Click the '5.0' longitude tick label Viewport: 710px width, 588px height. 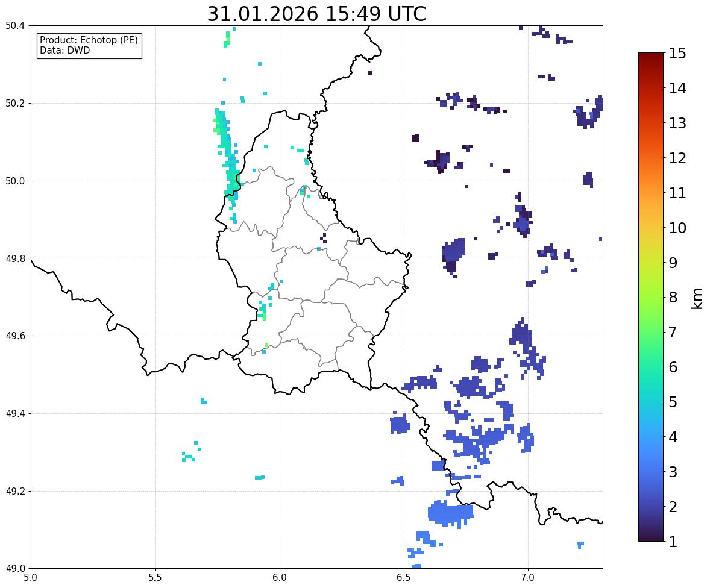(31, 578)
